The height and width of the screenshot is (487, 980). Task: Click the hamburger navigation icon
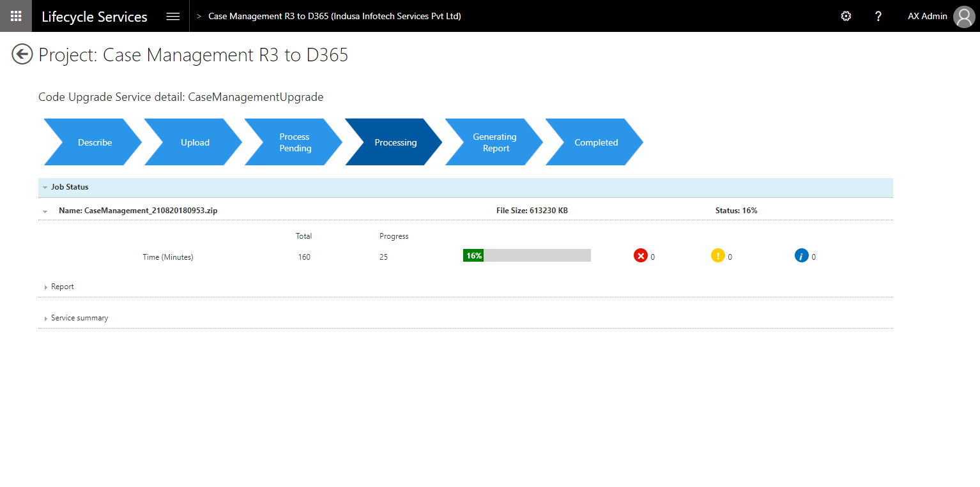point(172,16)
